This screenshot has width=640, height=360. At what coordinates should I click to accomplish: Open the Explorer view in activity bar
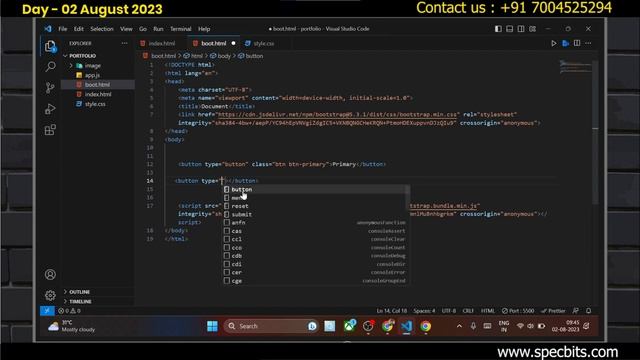[x=50, y=46]
